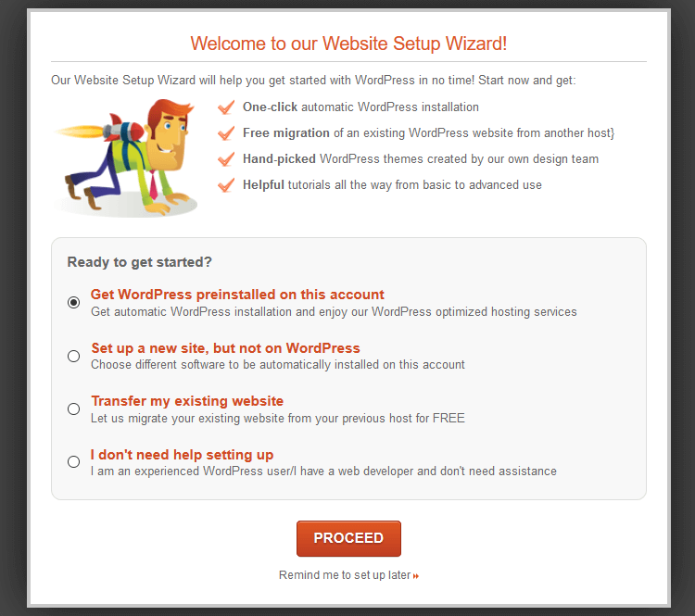Click checkmark icon beside Free migration

pyautogui.click(x=226, y=133)
